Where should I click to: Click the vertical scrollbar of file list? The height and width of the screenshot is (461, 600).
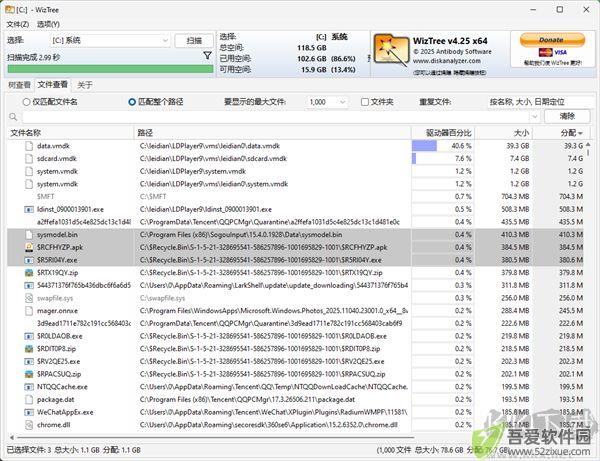click(588, 152)
